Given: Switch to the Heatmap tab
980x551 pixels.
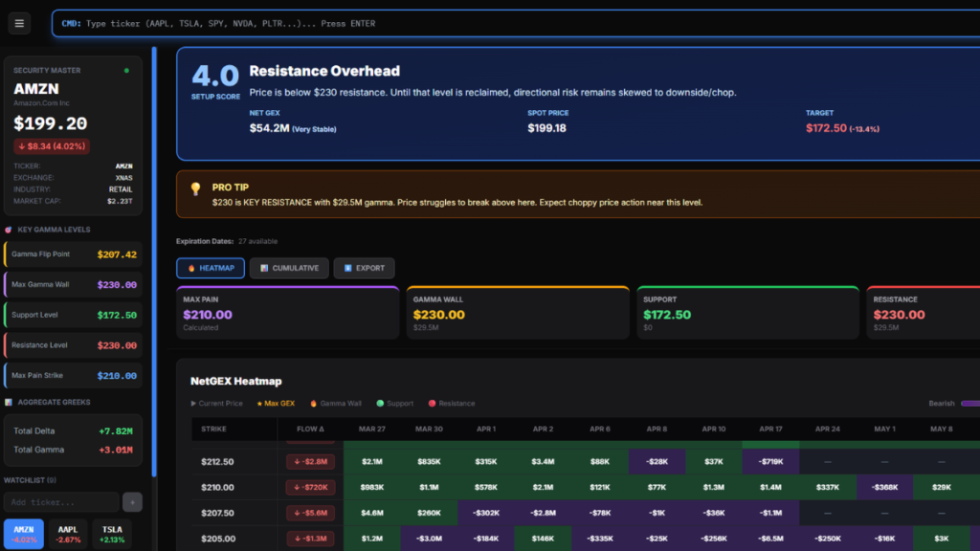Looking at the screenshot, I should (x=210, y=268).
